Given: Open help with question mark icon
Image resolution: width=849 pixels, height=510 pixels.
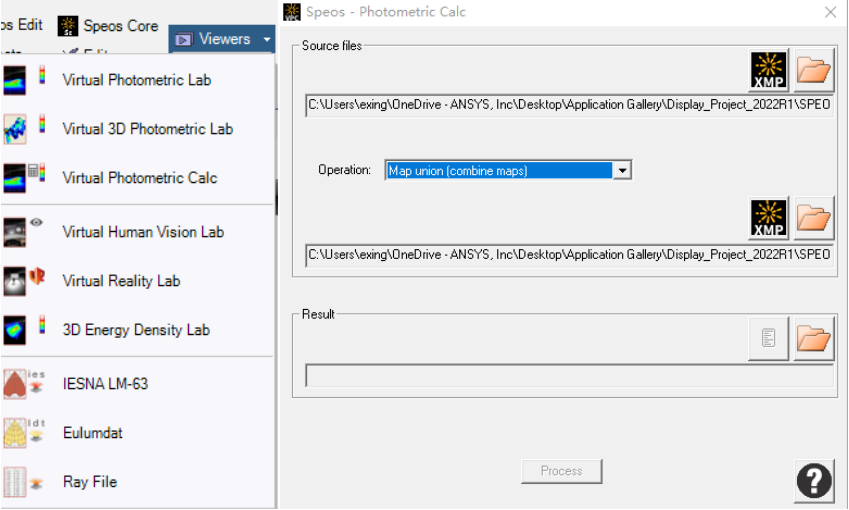Looking at the screenshot, I should (814, 480).
